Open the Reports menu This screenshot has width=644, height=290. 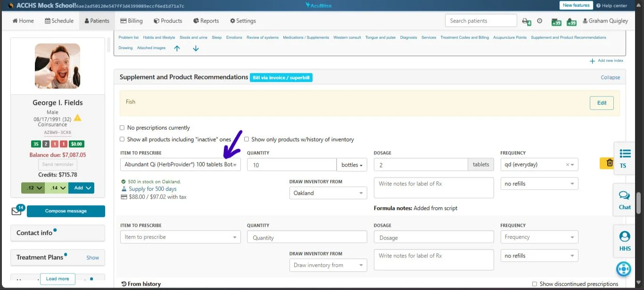coord(206,21)
